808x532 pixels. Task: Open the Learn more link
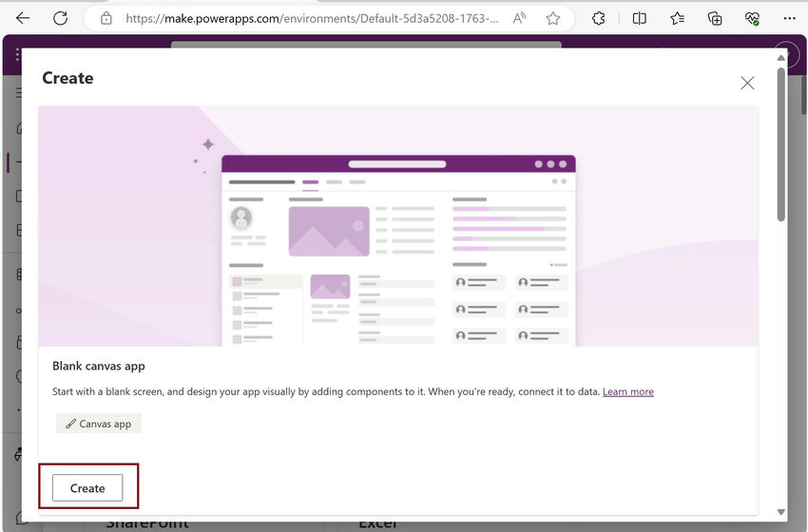tap(627, 391)
